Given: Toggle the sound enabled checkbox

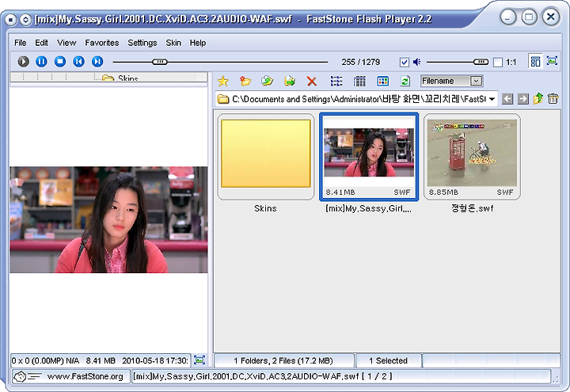Looking at the screenshot, I should (405, 63).
